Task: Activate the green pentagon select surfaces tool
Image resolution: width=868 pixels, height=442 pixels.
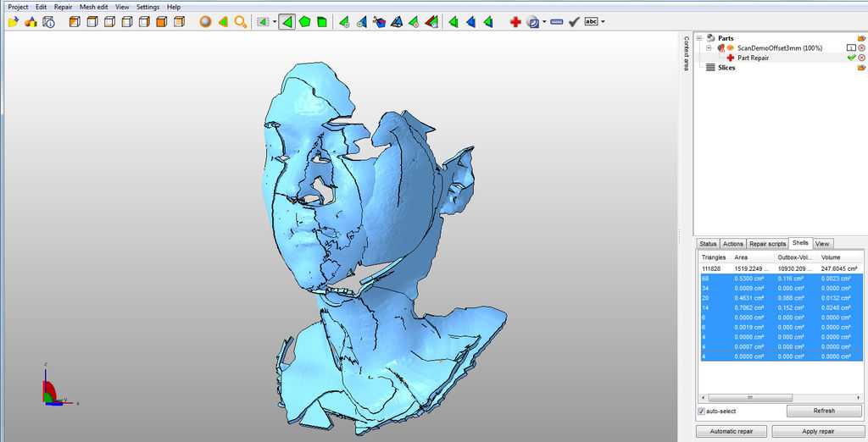Action: [x=305, y=22]
